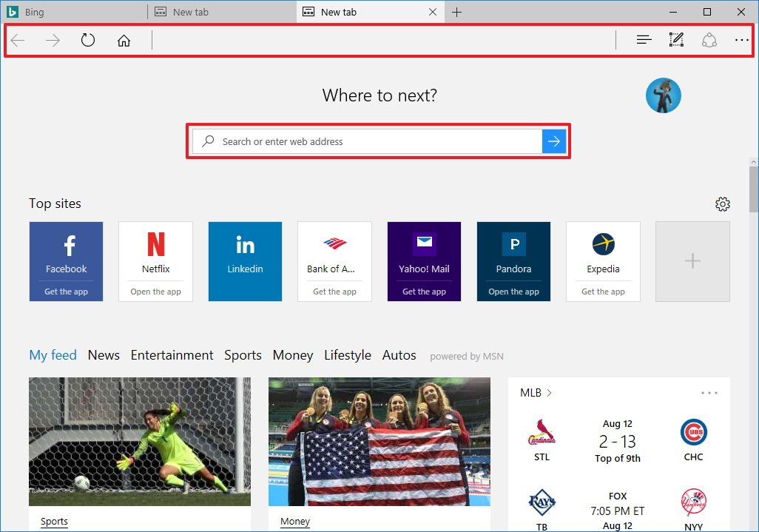
Task: Close the active New tab
Action: click(x=433, y=12)
